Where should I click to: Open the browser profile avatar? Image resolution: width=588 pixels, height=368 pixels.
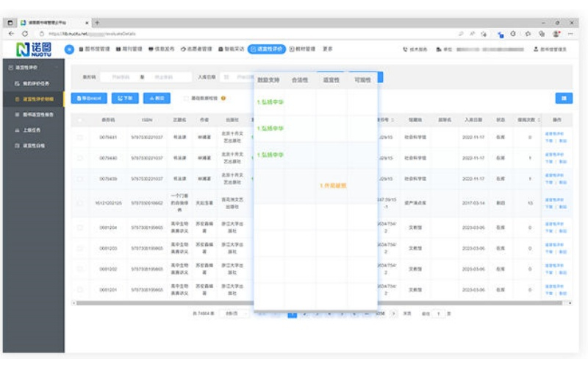(556, 34)
